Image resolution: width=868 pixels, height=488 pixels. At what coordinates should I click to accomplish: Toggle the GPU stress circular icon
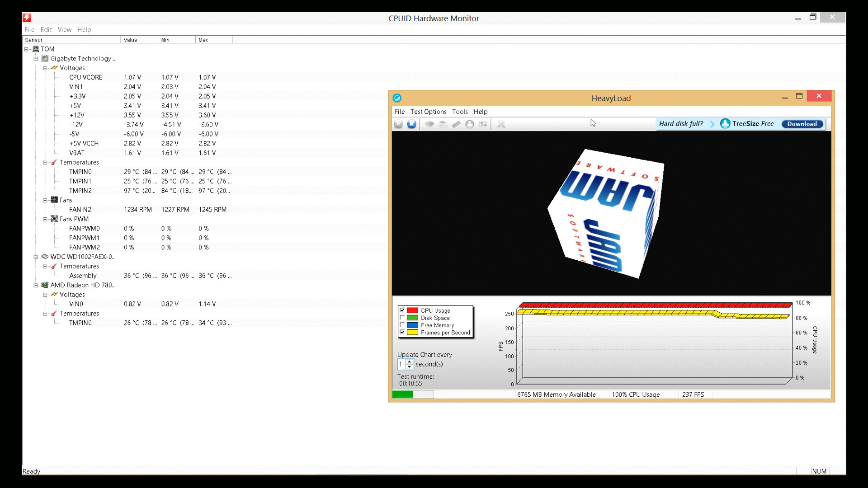[470, 124]
